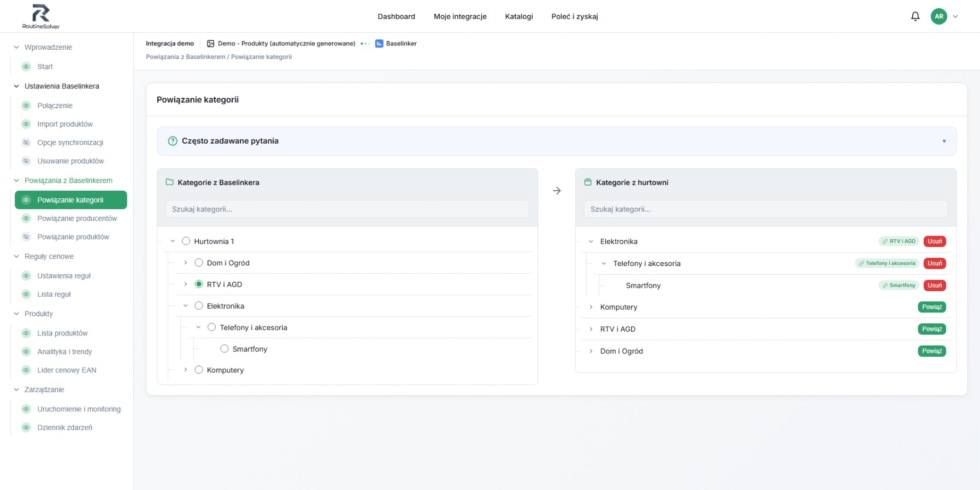The width and height of the screenshot is (980, 490).
Task: Click the Baselinker categories search field
Action: click(347, 209)
